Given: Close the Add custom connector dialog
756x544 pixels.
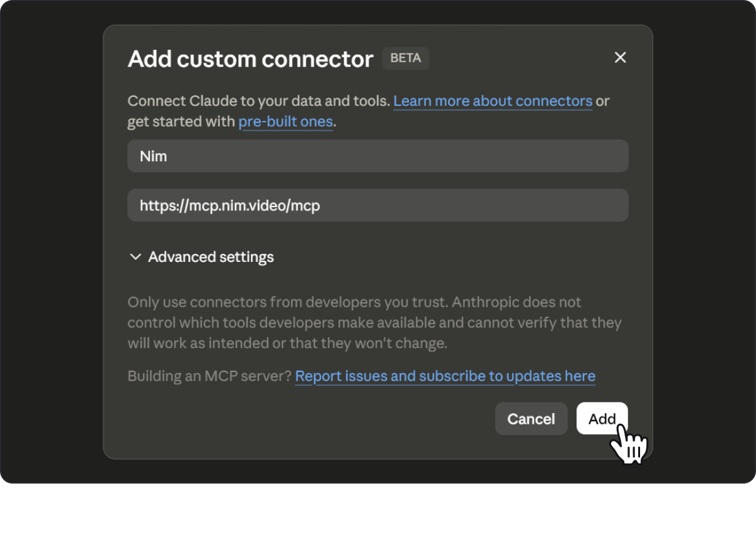Looking at the screenshot, I should (x=621, y=57).
